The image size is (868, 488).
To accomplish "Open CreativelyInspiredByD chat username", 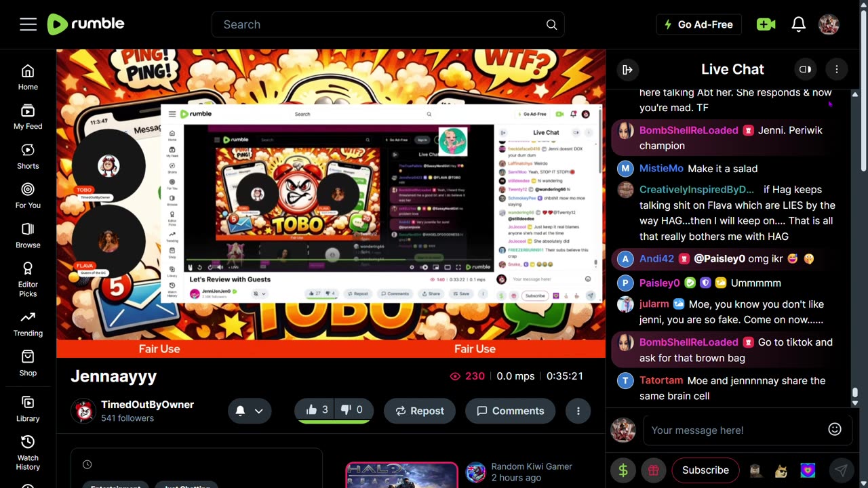I will pos(696,189).
